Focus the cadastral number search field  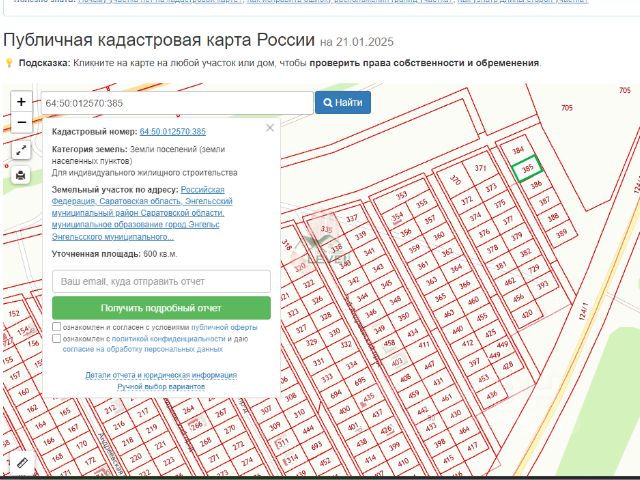tap(177, 103)
